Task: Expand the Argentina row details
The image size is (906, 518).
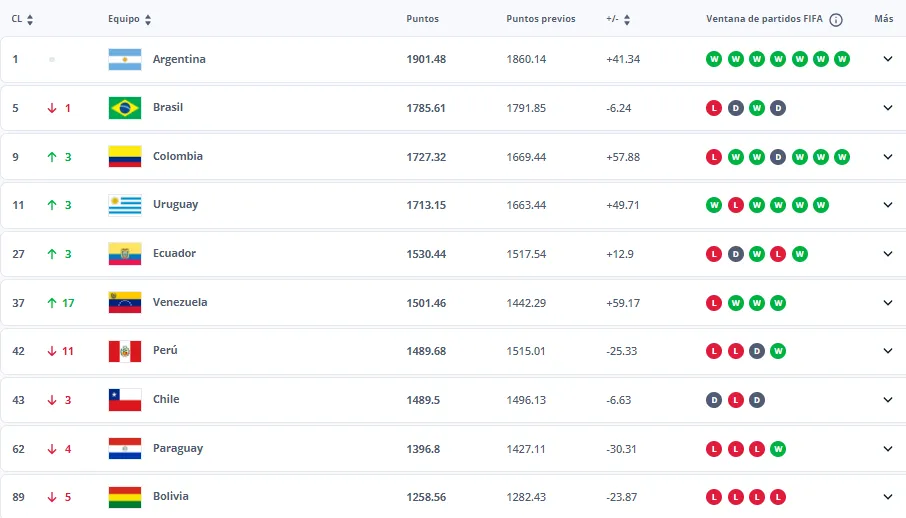Action: 887,59
